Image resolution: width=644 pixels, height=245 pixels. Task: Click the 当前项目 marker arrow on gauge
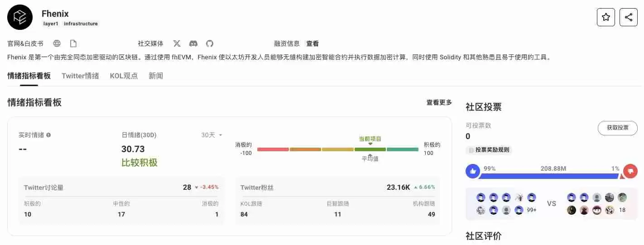[x=370, y=144]
